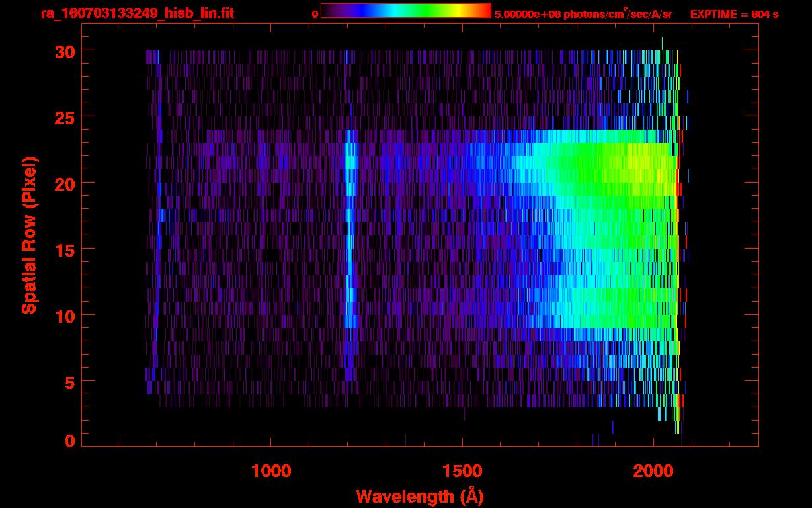The height and width of the screenshot is (508, 812).
Task: Click the zero label left of color bar
Action: 315,14
